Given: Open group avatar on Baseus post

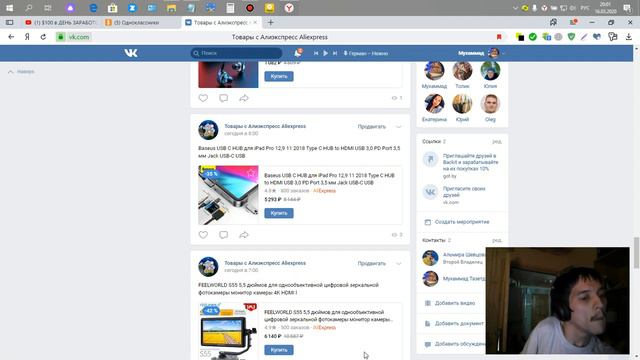Looking at the screenshot, I should tap(208, 130).
